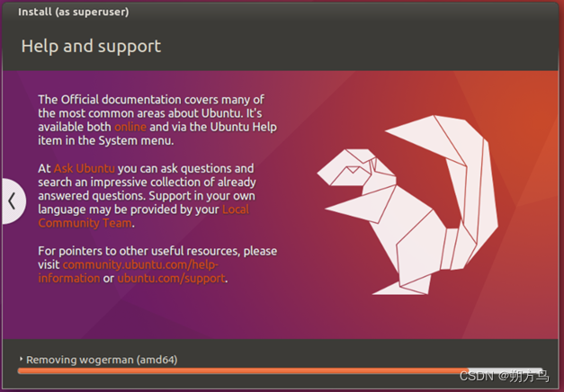Click the origami squirrel's head
The image size is (564, 392).
tap(356, 169)
